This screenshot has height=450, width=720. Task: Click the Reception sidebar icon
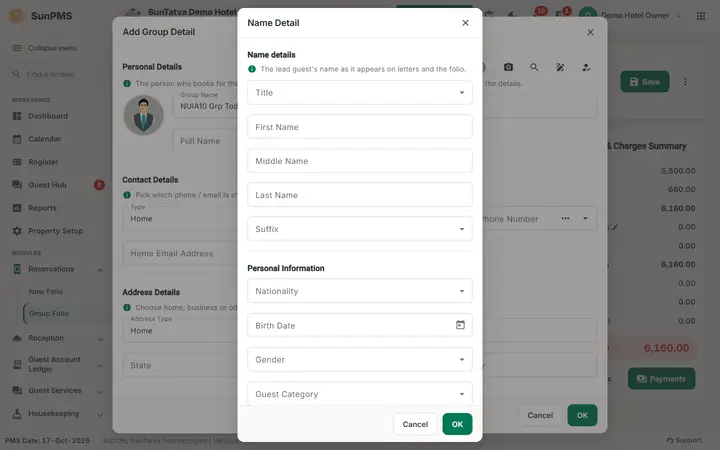(x=17, y=338)
